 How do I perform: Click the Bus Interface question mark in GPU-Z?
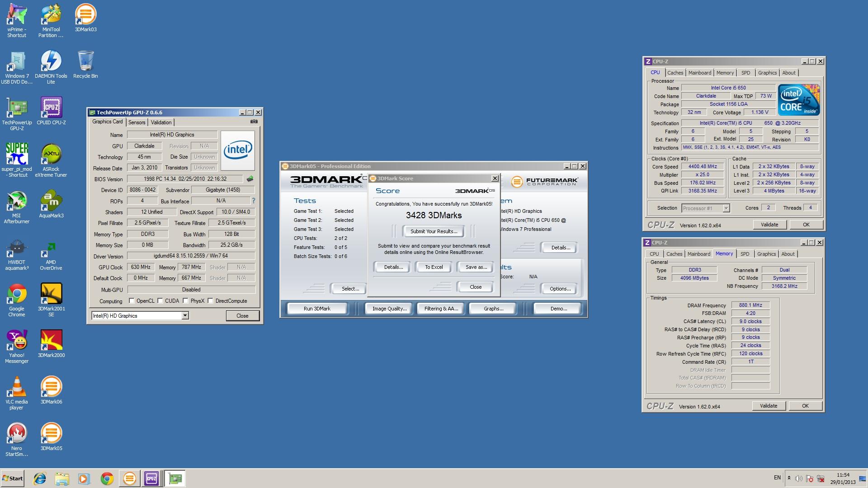[253, 201]
